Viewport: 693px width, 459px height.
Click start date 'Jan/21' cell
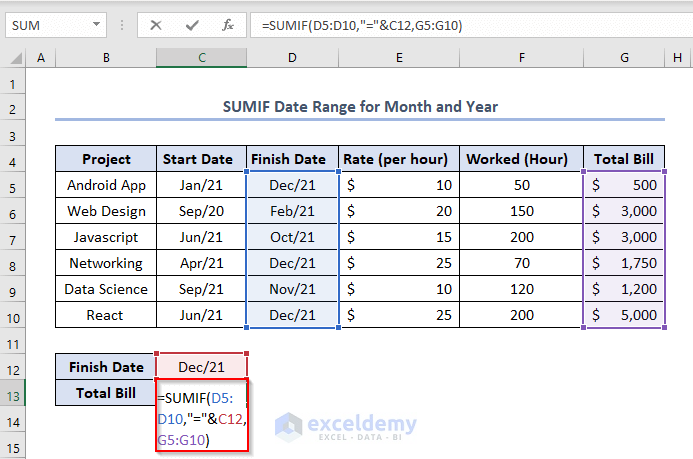(202, 185)
